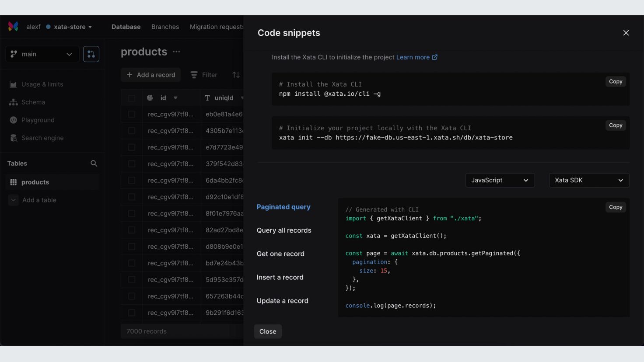The height and width of the screenshot is (362, 644).
Task: Click the uniqId column text-type icon
Action: 207,98
